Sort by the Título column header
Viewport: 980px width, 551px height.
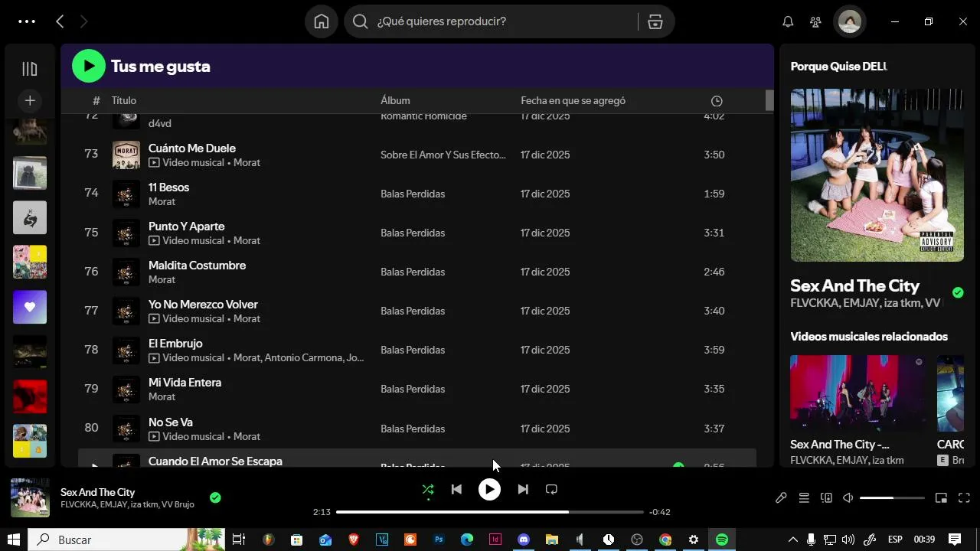coord(124,100)
